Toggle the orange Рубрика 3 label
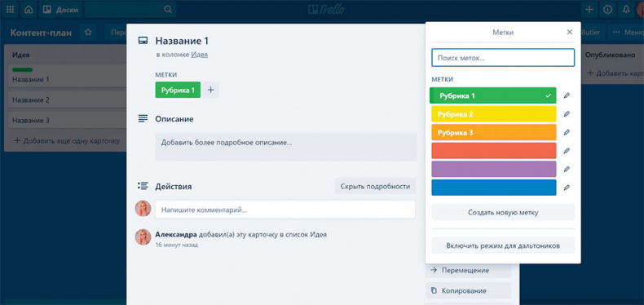This screenshot has width=644, height=305. pyautogui.click(x=494, y=132)
